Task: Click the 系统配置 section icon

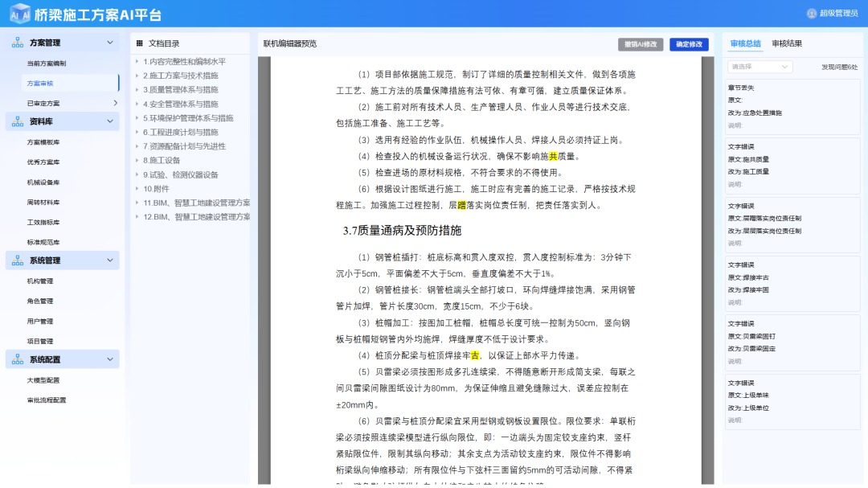Action: (x=18, y=359)
